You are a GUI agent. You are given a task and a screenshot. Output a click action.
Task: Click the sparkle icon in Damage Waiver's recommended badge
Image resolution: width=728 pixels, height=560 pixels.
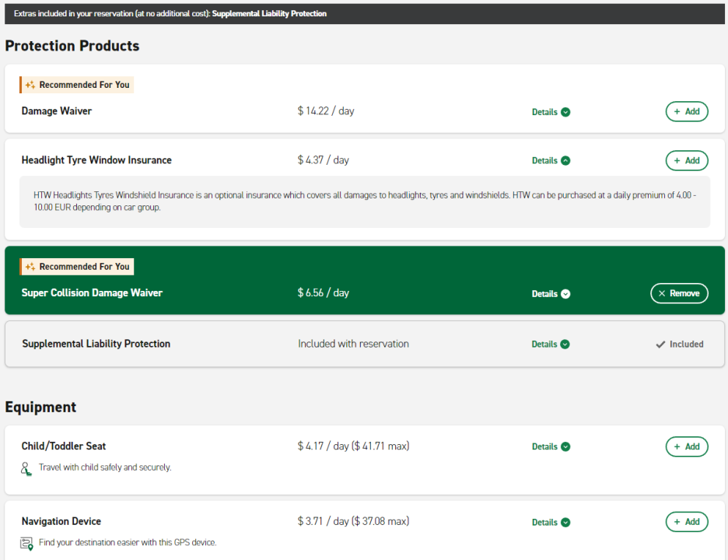(x=30, y=85)
